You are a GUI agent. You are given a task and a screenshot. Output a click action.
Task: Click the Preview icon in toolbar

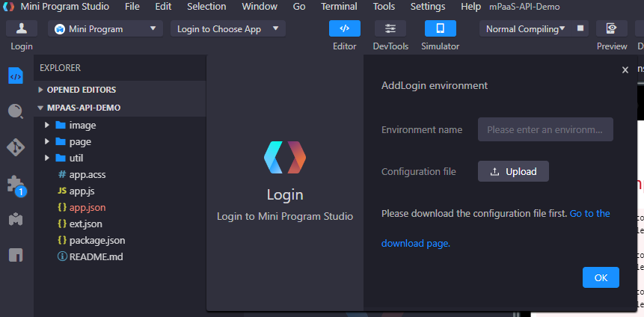612,28
